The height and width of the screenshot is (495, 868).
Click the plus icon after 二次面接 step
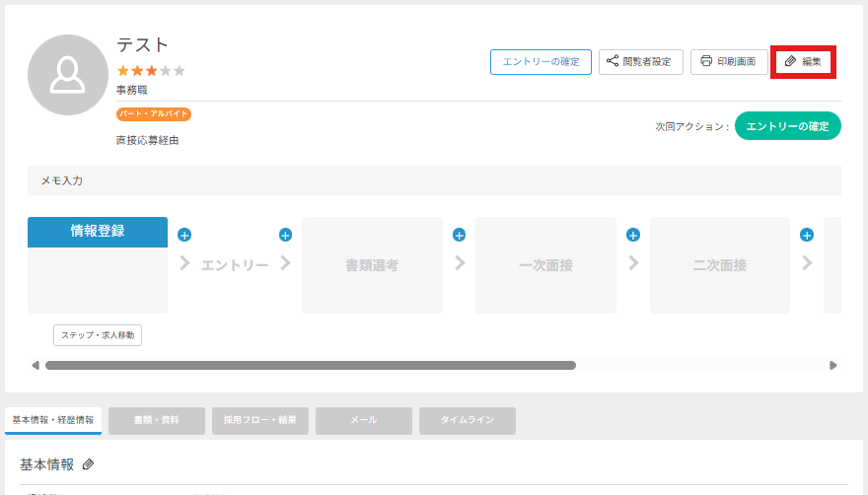(x=807, y=235)
